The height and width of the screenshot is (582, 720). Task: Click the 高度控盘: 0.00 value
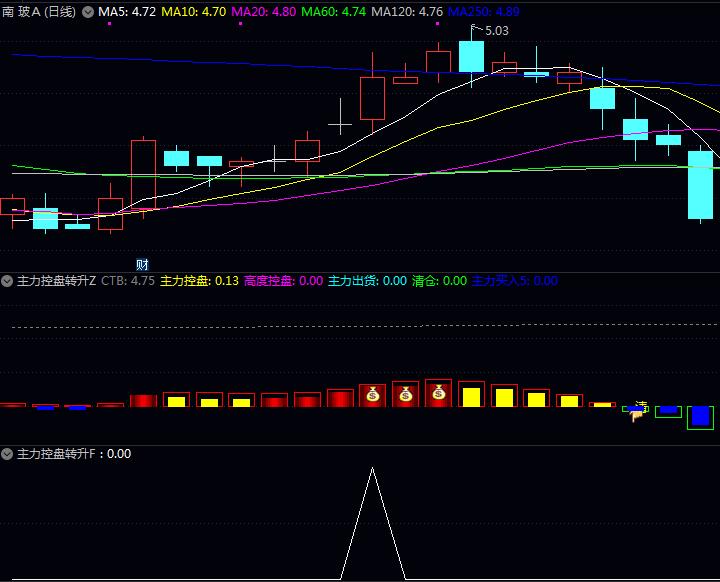point(283,281)
